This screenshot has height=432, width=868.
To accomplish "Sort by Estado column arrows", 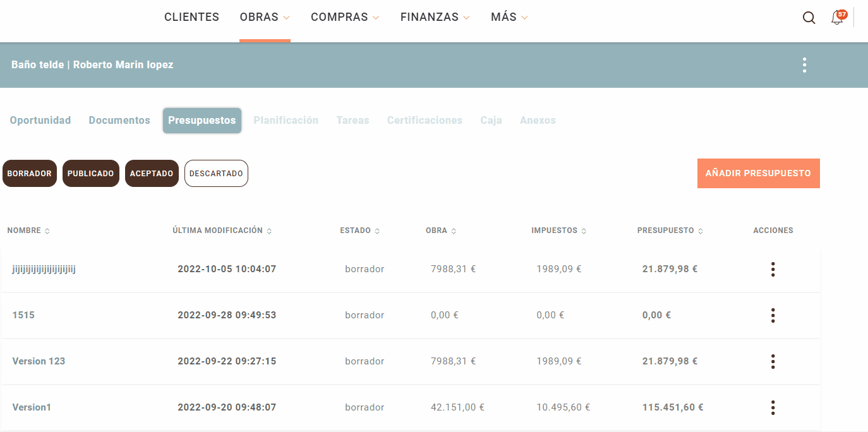I will tap(377, 231).
